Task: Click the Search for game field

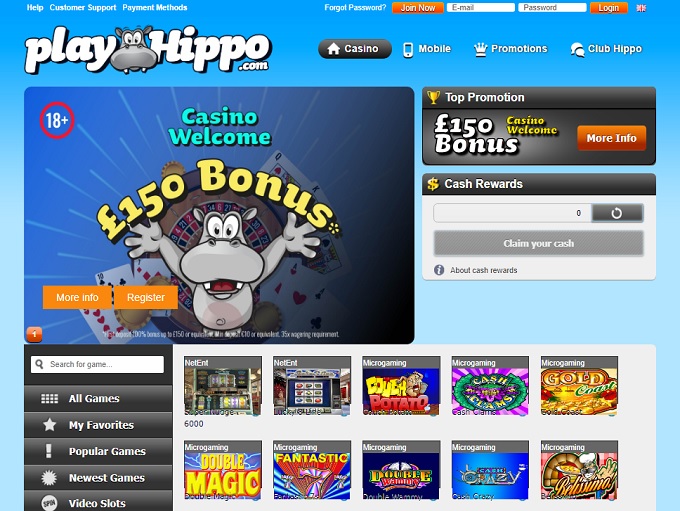Action: pyautogui.click(x=98, y=364)
